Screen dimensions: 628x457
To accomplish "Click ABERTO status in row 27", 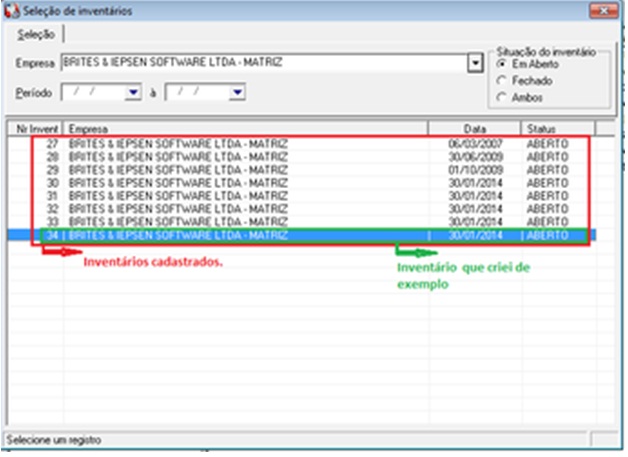I will pos(547,144).
